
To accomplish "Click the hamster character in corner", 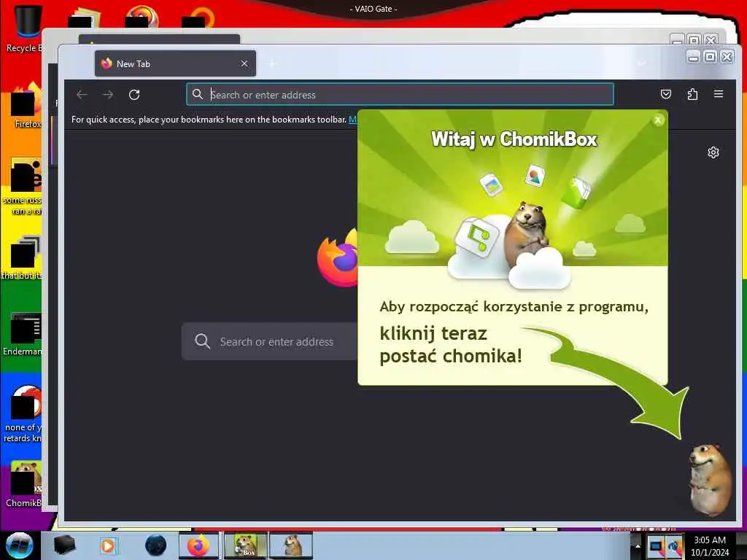I will [711, 478].
